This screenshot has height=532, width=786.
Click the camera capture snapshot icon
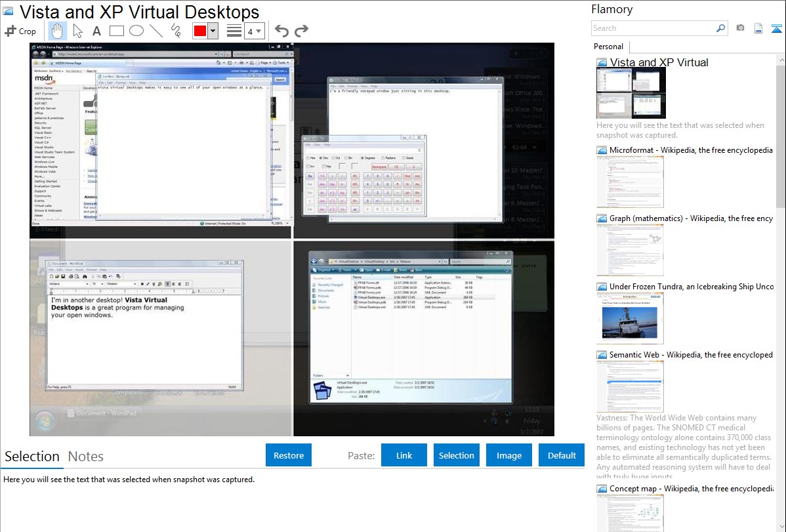pyautogui.click(x=740, y=28)
